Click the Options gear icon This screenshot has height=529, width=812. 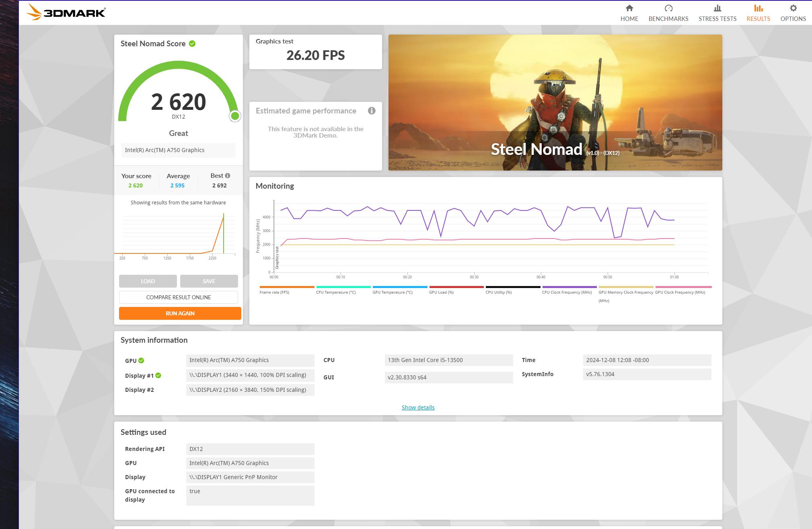coord(793,8)
